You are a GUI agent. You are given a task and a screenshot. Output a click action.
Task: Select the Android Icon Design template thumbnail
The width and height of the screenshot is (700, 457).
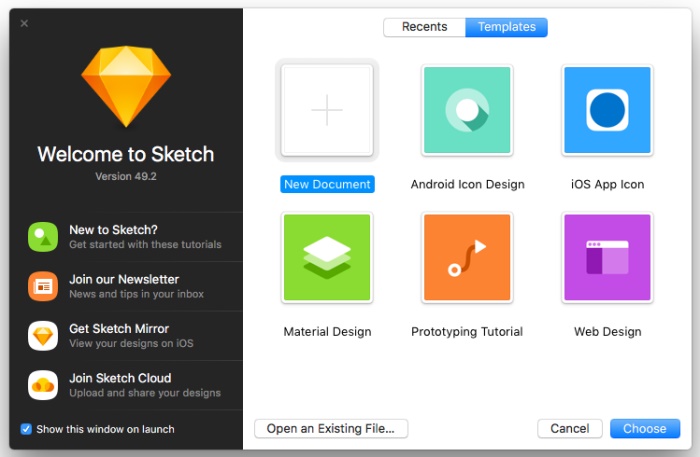click(467, 110)
